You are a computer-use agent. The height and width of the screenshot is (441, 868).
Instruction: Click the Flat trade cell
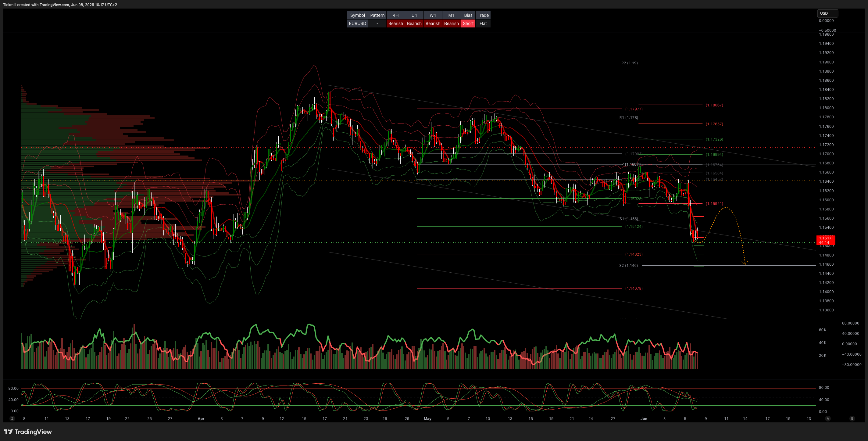[x=483, y=23]
